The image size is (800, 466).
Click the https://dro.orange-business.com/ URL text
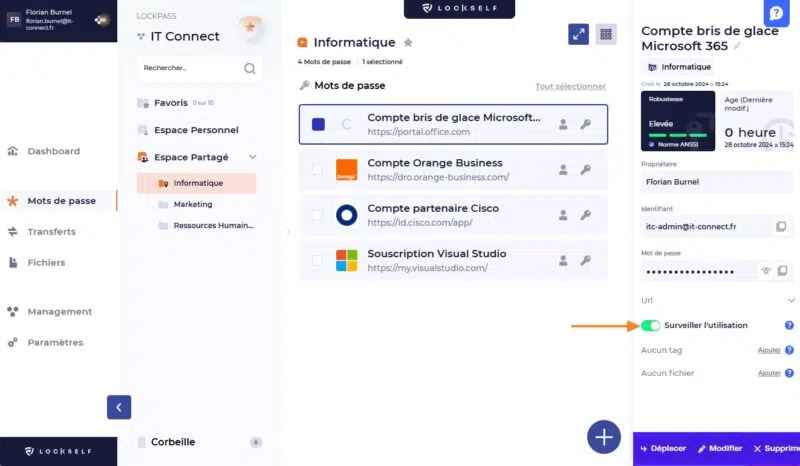click(438, 177)
